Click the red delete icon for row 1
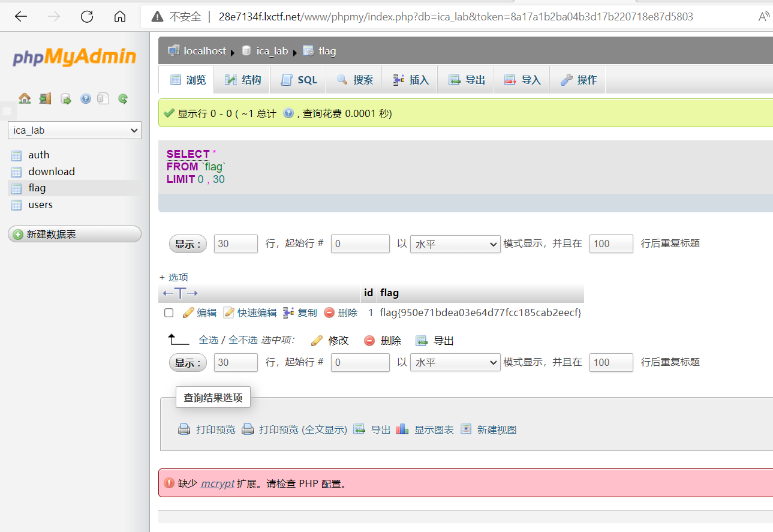The image size is (773, 532). [329, 312]
